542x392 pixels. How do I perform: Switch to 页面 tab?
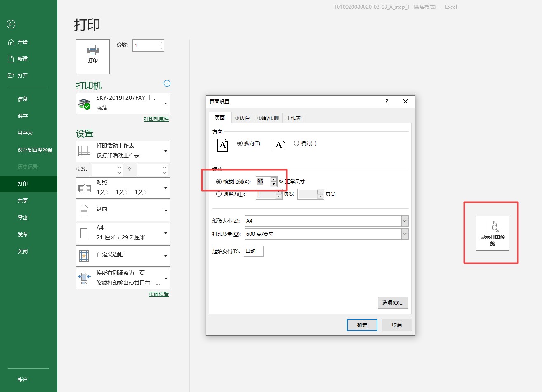pos(220,118)
